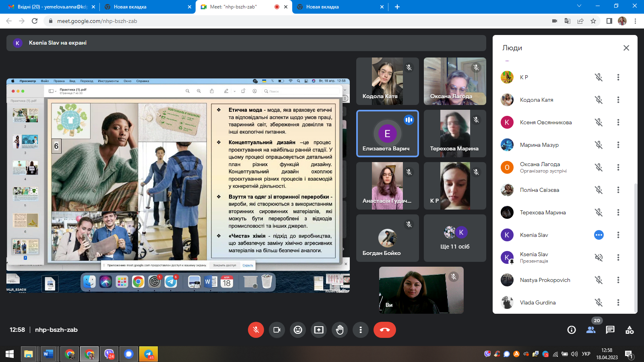Click volume icon in system tray
644x362 pixels.
pyautogui.click(x=574, y=354)
